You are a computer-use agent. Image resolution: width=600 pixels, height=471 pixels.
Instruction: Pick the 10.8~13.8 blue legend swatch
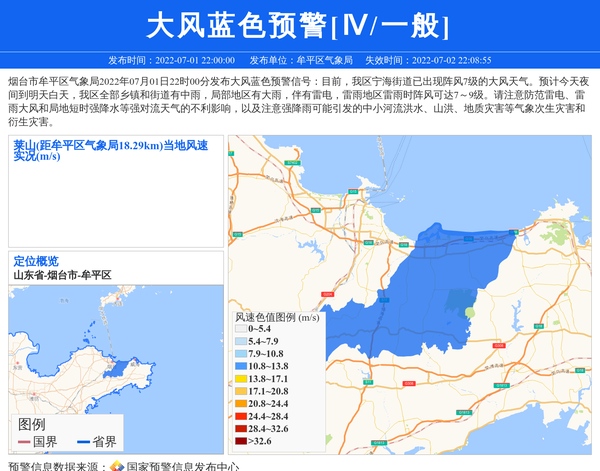241,367
